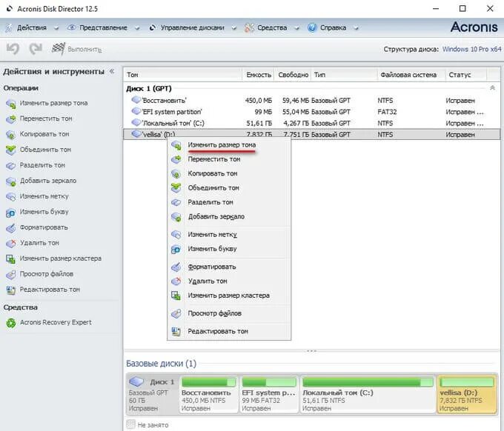Sort by the Емкость column header
Screen dimensions: 504x431
pyautogui.click(x=258, y=75)
